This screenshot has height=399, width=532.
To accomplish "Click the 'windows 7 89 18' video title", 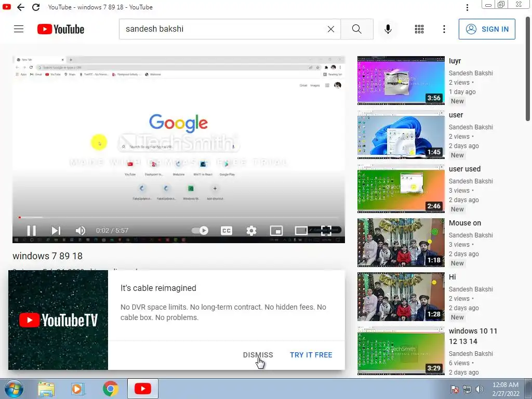I will point(47,256).
